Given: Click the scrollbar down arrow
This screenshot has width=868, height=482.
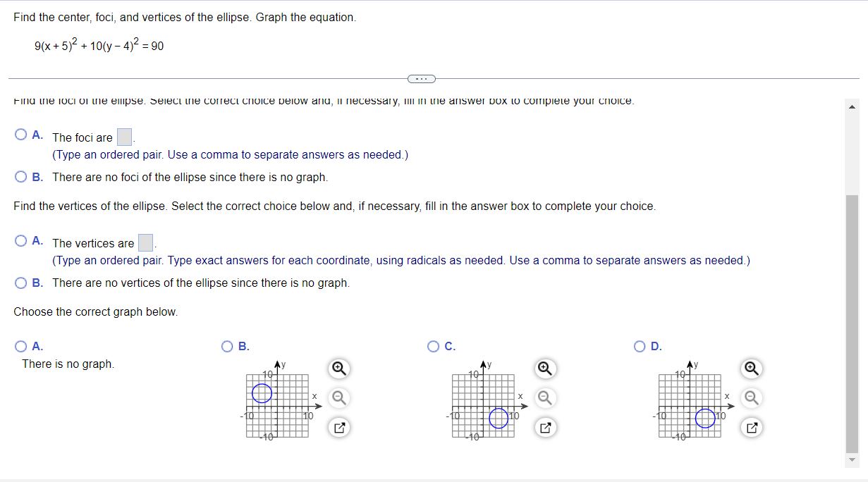Looking at the screenshot, I should point(852,459).
